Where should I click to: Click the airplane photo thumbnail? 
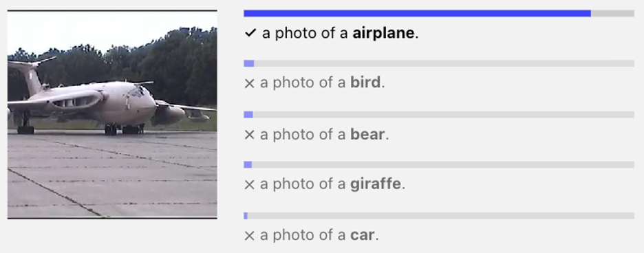click(x=112, y=115)
